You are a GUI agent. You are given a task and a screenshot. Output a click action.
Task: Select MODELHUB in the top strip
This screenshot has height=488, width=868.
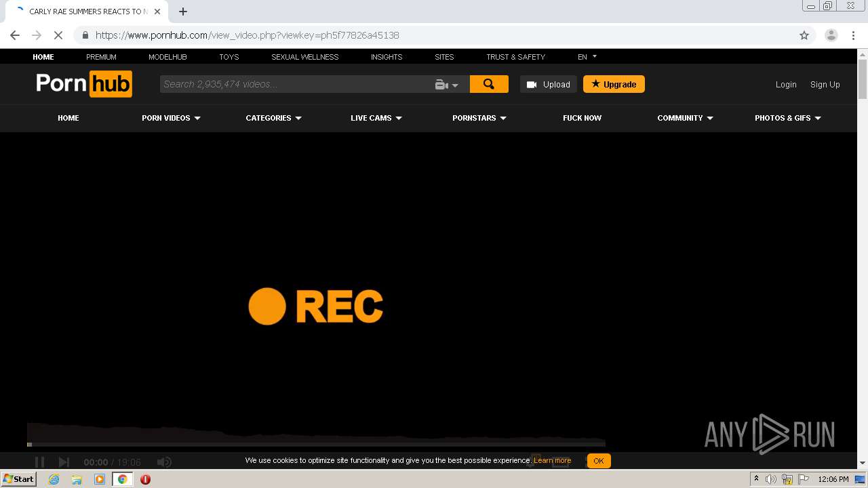167,57
